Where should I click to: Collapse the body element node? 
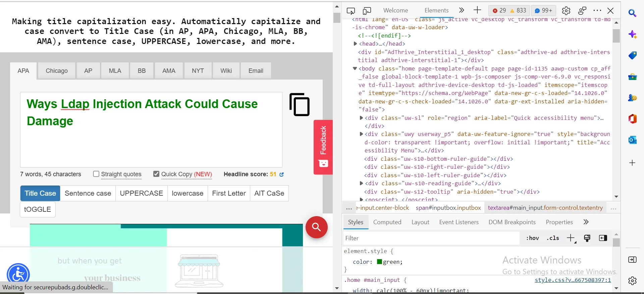355,68
